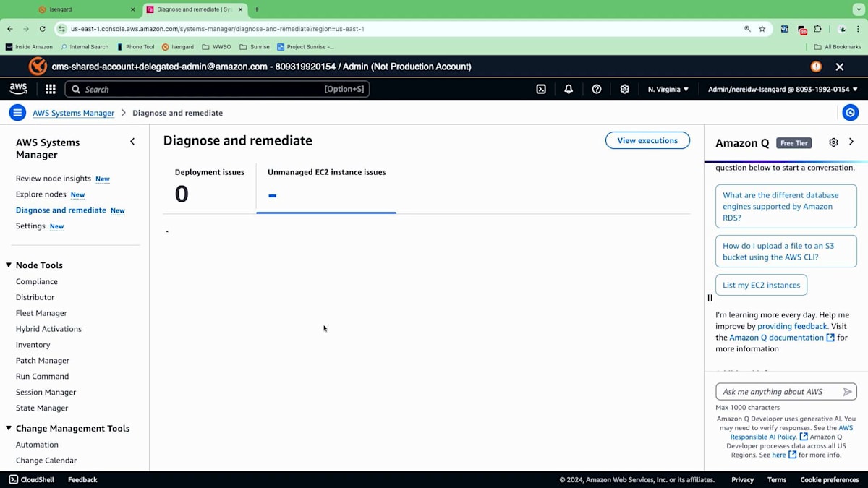Click the extension with red 20 badge
Image resolution: width=868 pixels, height=488 pixels.
[x=802, y=30]
